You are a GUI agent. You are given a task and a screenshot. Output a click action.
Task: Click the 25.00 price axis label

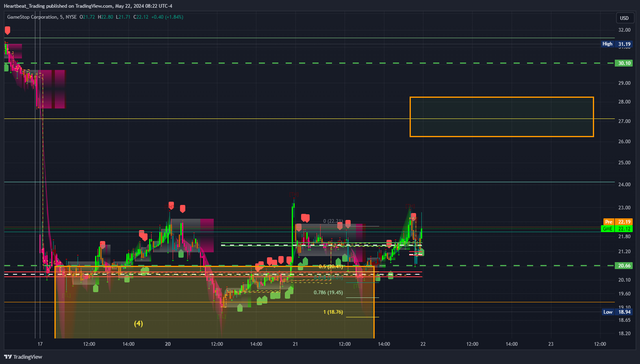(x=624, y=163)
